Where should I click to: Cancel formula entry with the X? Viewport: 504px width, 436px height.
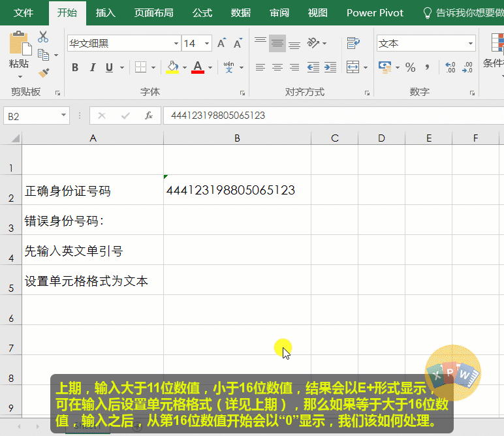click(x=102, y=116)
